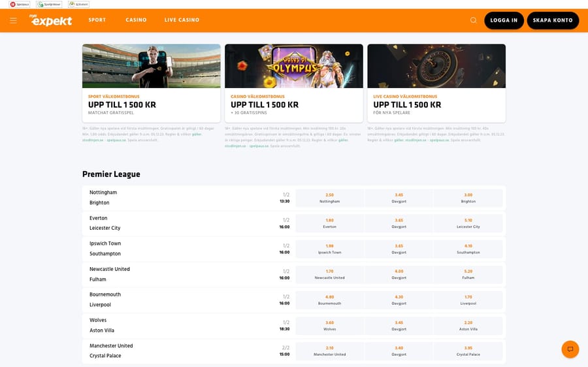Open the hamburger menu
This screenshot has width=588, height=367.
tap(13, 20)
